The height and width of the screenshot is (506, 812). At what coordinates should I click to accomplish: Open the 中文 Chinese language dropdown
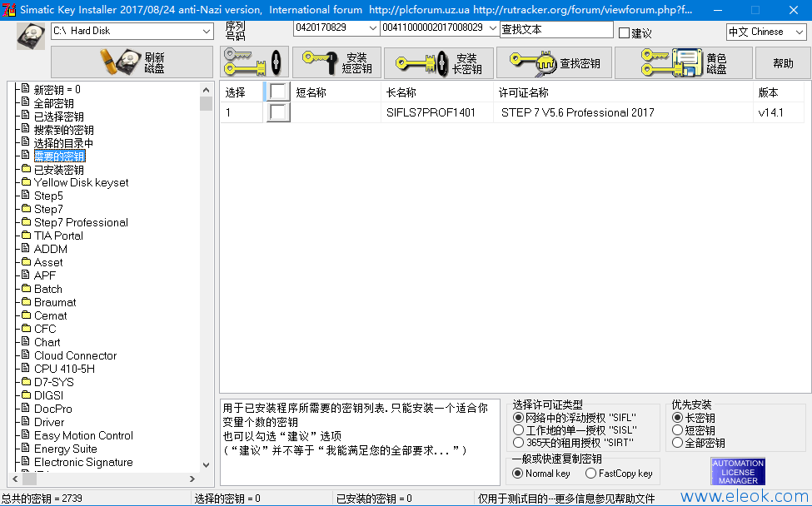pos(799,32)
